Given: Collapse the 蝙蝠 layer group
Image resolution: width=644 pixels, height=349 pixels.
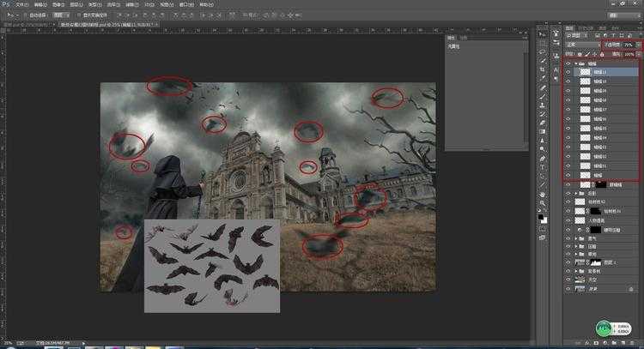Looking at the screenshot, I should (576, 63).
